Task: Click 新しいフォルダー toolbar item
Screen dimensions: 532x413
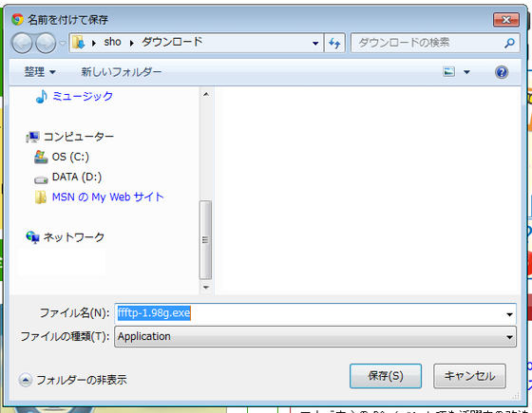Action: pos(122,72)
